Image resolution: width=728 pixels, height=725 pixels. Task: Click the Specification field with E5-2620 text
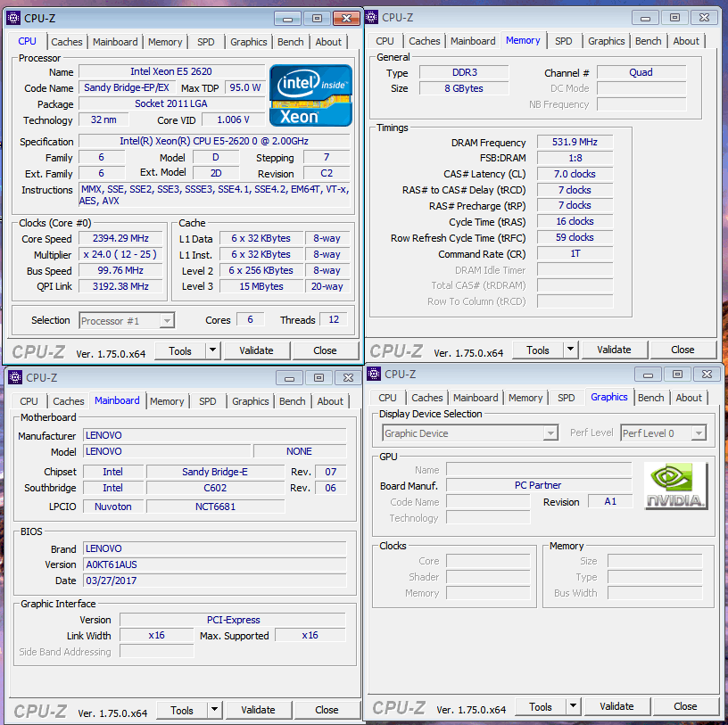(214, 141)
